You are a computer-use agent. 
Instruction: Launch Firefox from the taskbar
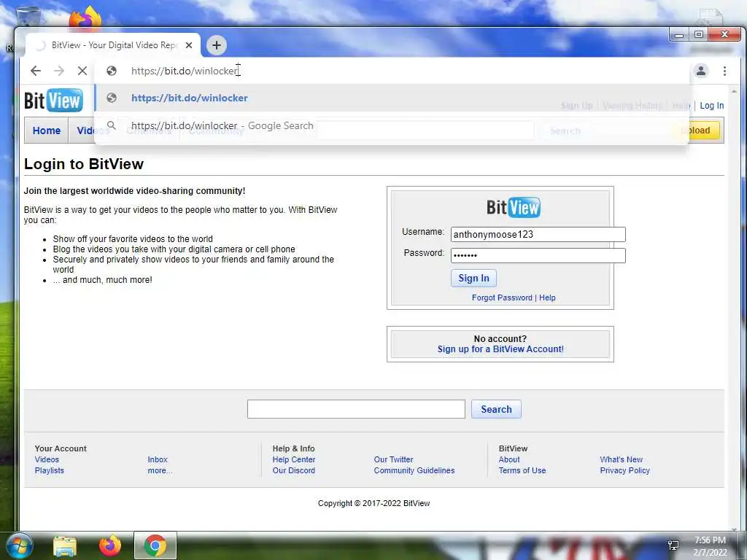[x=110, y=545]
